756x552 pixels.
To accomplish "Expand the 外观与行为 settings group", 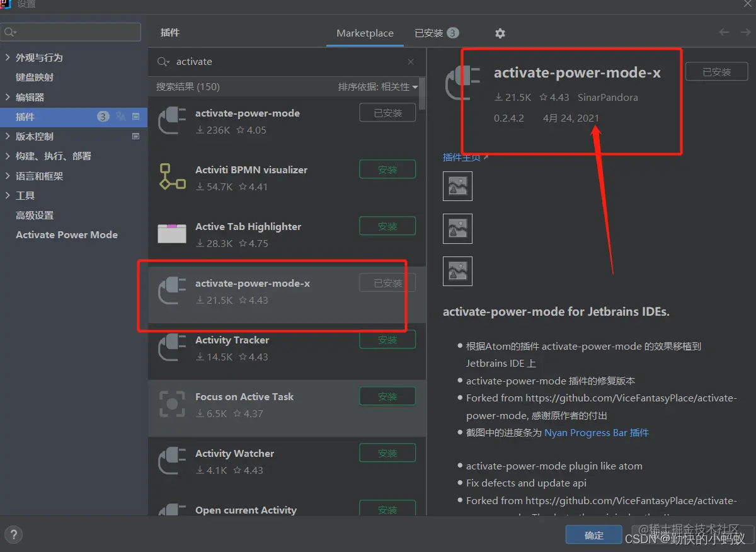I will (x=8, y=57).
